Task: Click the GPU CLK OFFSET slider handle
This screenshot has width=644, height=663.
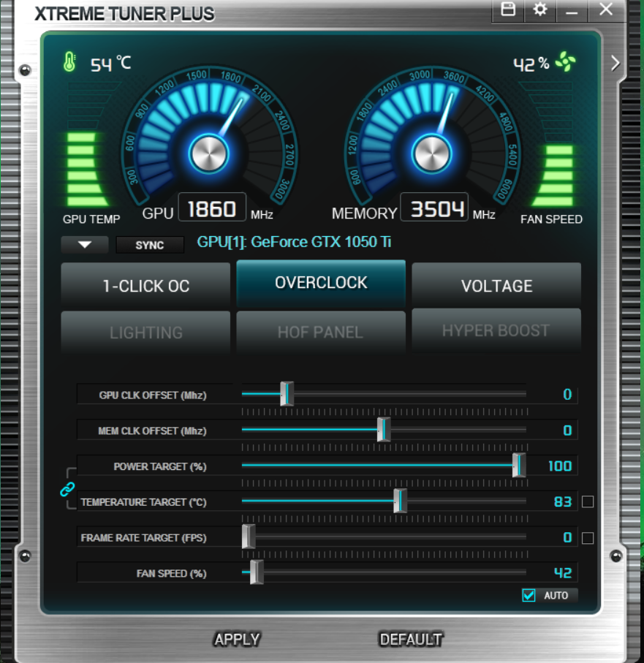Action: (287, 393)
